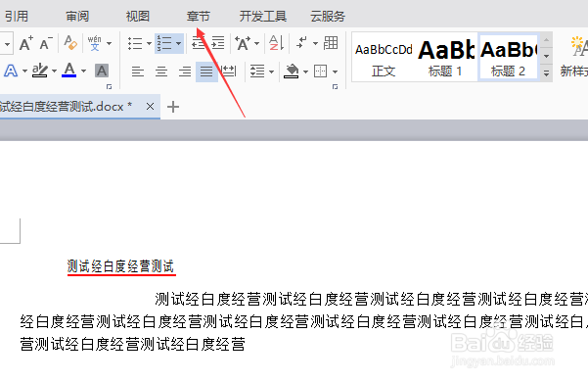Viewport: 588px width, 382px height.
Task: Expand the text effect dropdown arrow
Action: click(24, 71)
